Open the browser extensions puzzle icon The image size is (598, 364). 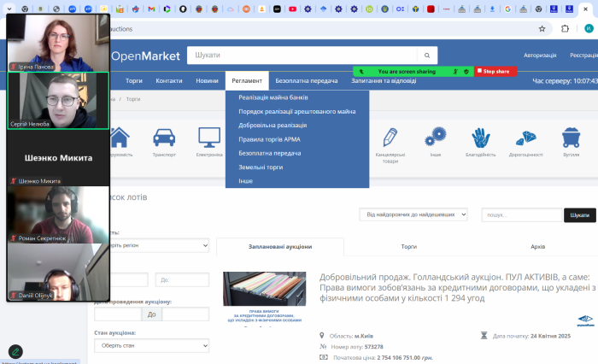pos(566,28)
